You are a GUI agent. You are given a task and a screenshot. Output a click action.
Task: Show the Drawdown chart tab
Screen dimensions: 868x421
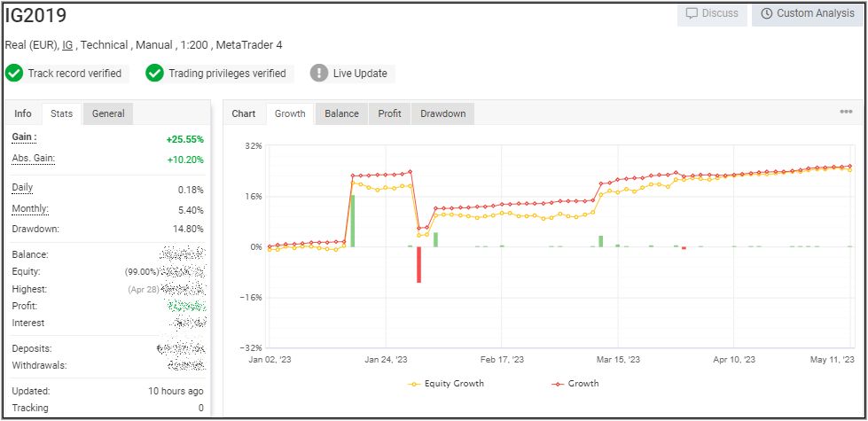click(442, 113)
